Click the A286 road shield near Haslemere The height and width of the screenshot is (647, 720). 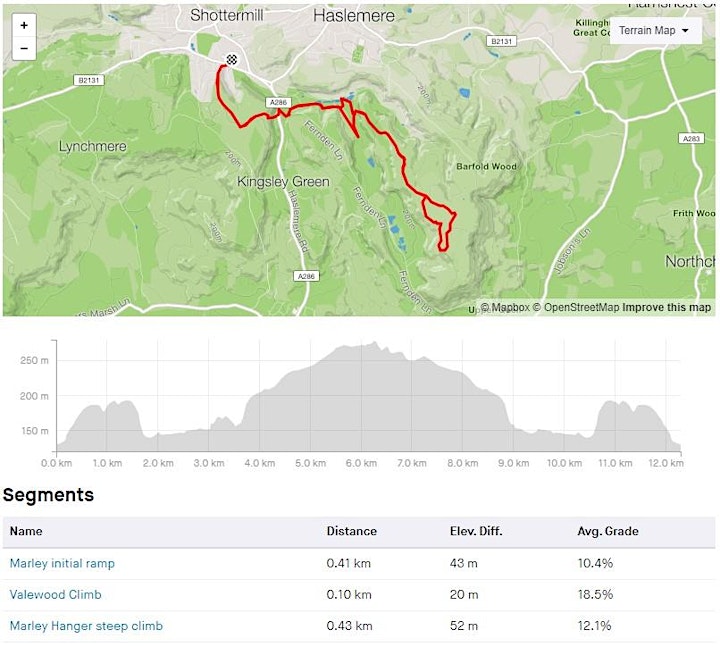[x=278, y=102]
